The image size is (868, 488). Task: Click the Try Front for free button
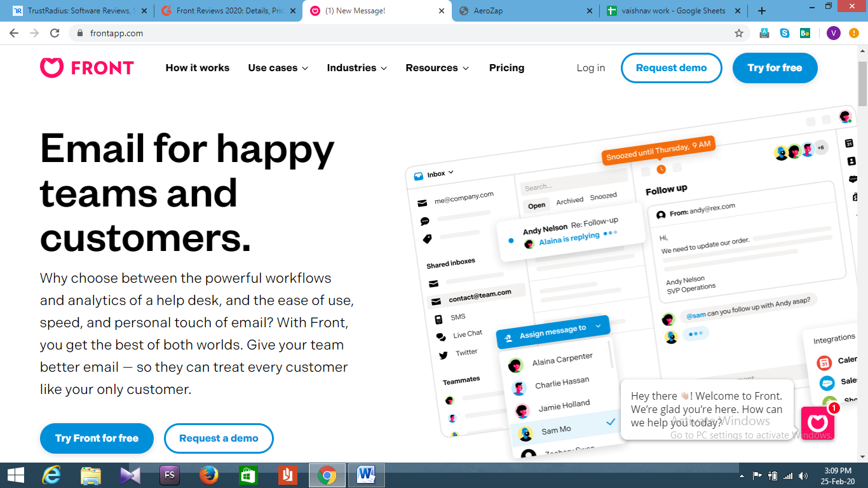point(97,438)
